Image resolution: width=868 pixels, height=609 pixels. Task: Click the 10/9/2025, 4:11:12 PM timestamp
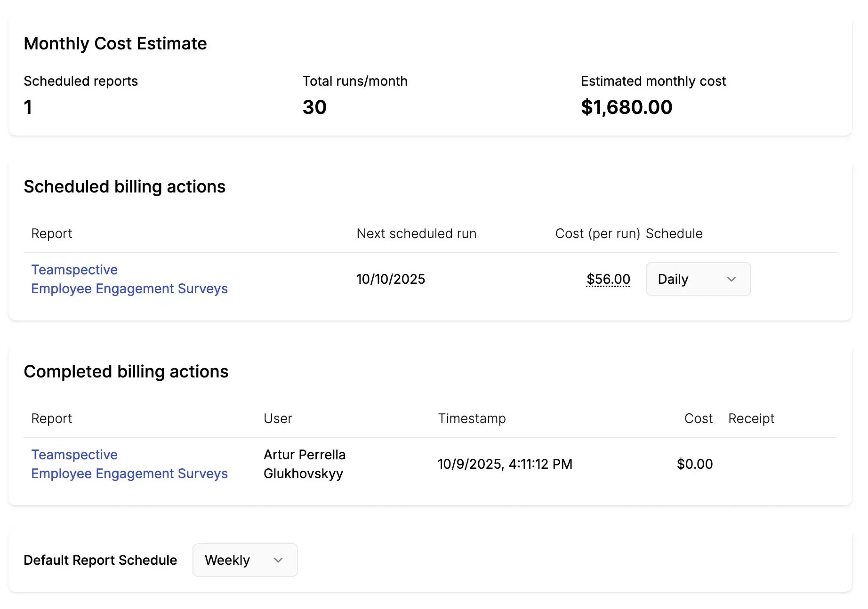pyautogui.click(x=505, y=464)
